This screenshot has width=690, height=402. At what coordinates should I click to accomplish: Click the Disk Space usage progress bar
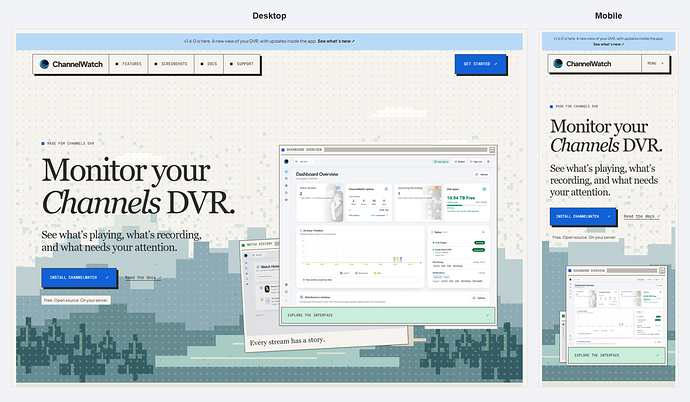coord(466,205)
